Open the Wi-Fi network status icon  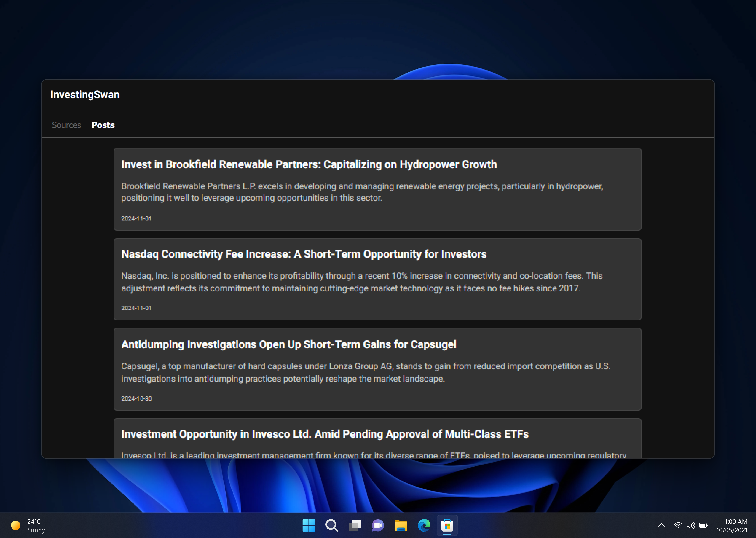click(x=678, y=525)
